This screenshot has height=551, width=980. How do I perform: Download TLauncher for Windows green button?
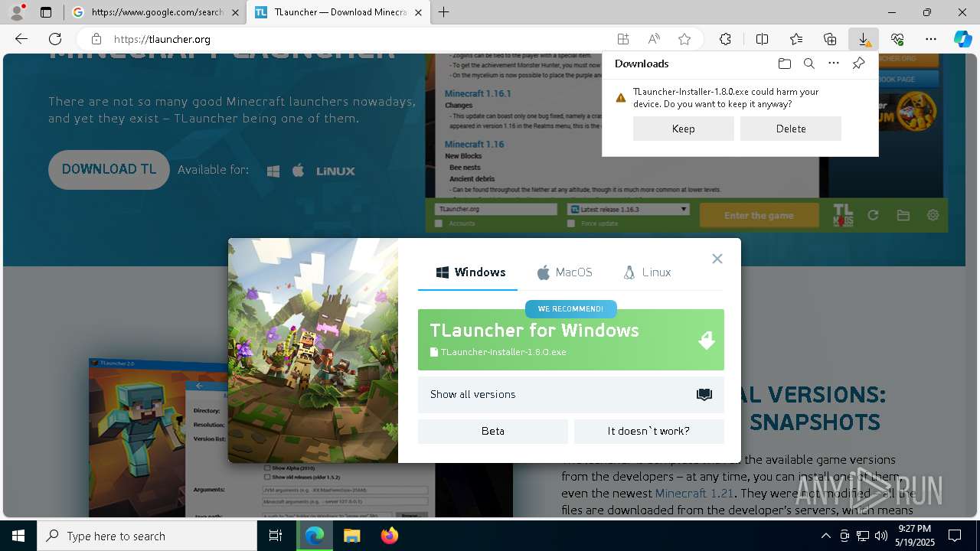(x=571, y=340)
